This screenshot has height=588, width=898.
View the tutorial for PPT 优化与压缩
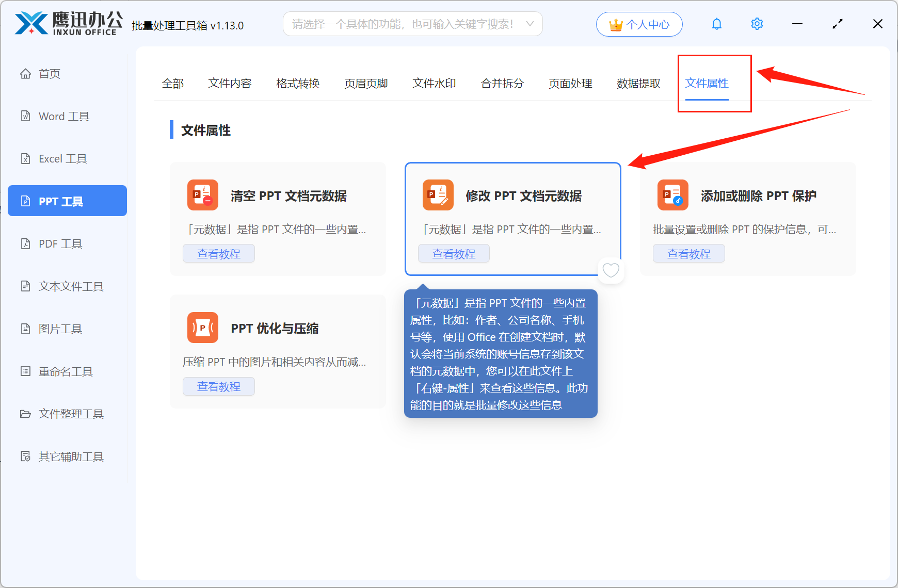(x=218, y=386)
